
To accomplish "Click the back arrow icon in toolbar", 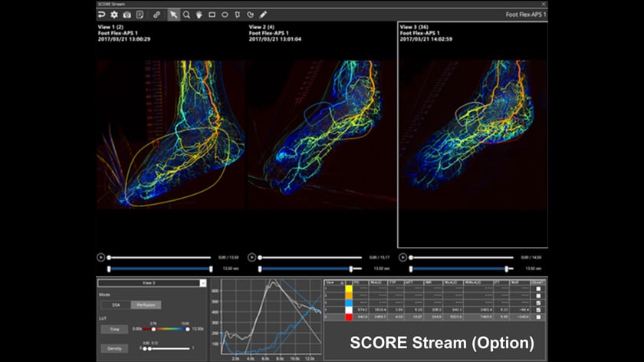I will pos(102,15).
